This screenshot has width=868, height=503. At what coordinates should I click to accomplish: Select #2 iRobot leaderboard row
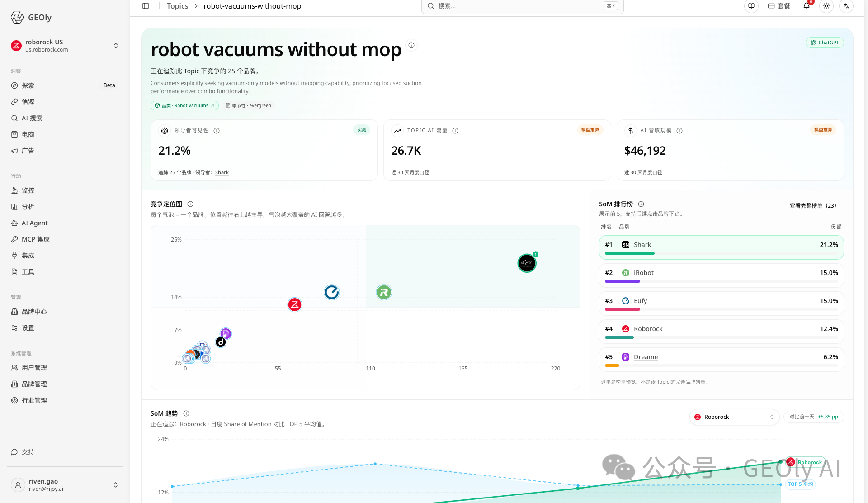pos(721,275)
